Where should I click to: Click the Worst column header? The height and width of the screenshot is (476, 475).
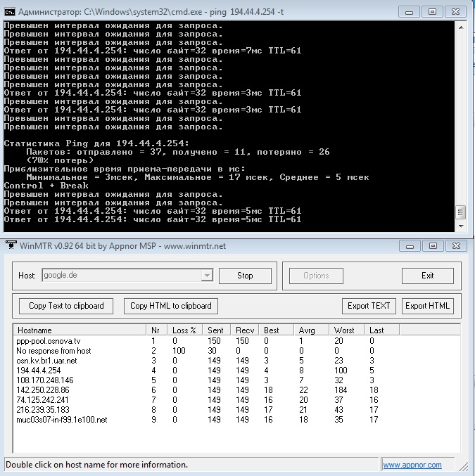tap(344, 330)
